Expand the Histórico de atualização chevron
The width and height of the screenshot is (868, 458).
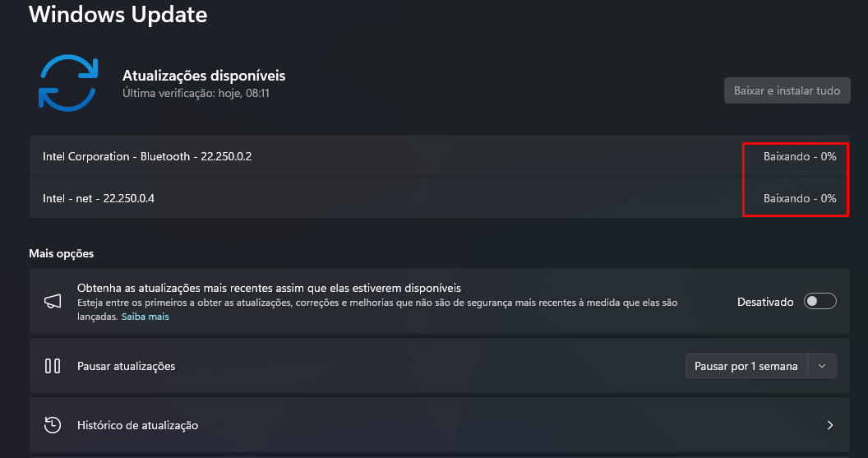pos(829,425)
